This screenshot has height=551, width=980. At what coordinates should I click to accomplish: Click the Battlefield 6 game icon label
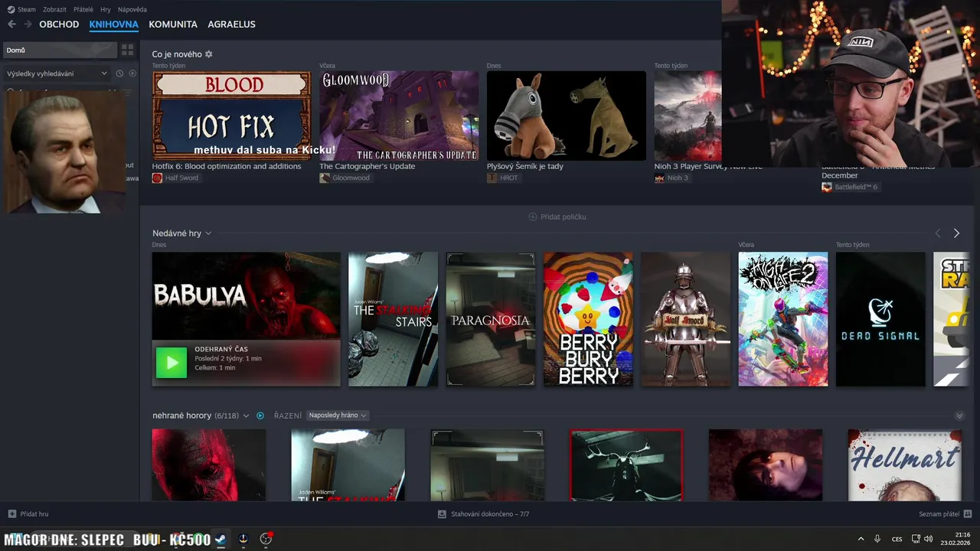point(850,187)
